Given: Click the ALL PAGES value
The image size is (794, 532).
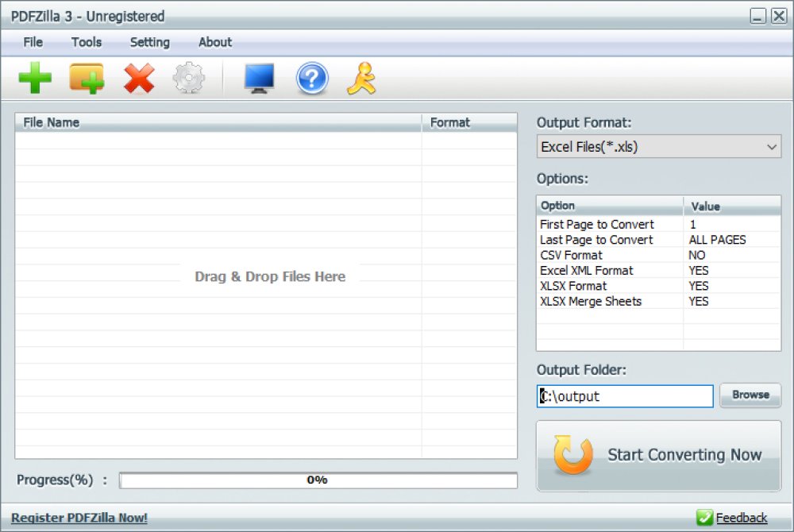Looking at the screenshot, I should (718, 240).
